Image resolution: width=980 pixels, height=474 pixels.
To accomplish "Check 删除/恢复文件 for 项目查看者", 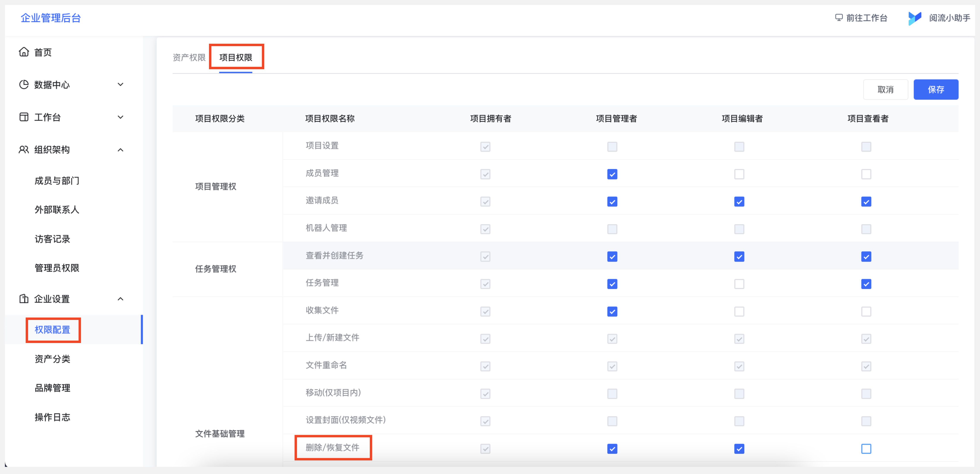I will coord(866,449).
